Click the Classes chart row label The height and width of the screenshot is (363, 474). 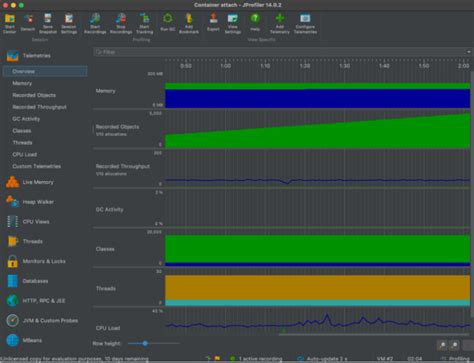(x=105, y=249)
